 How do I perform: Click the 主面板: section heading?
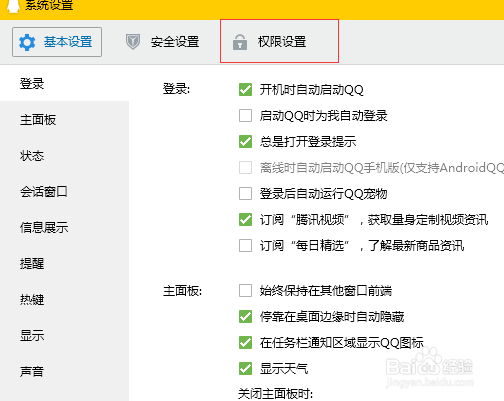point(182,291)
